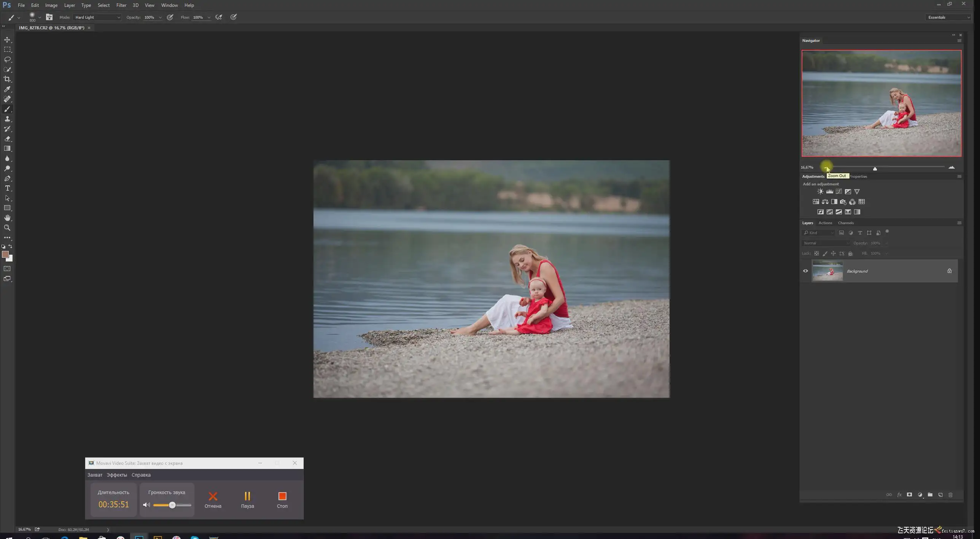
Task: Select the Lasso tool
Action: click(x=7, y=59)
